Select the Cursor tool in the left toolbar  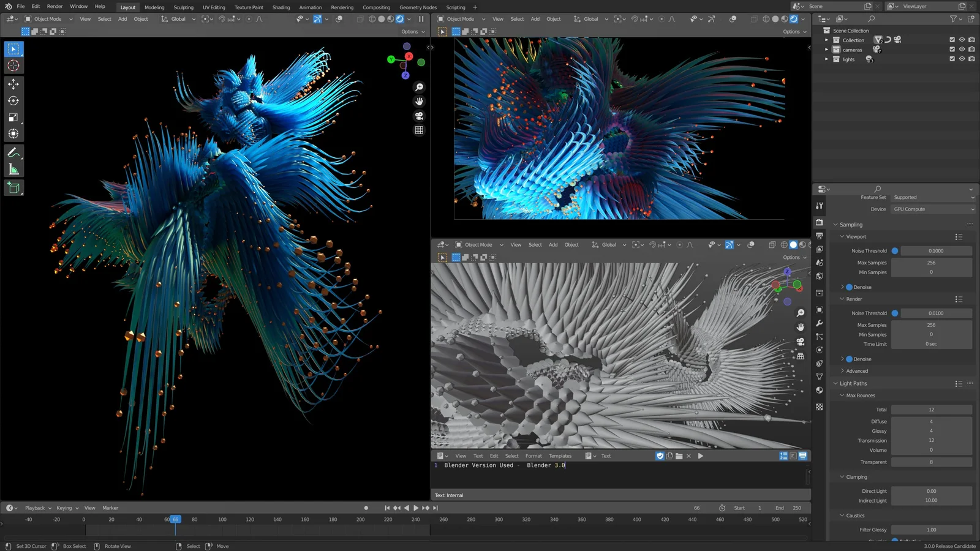[13, 66]
